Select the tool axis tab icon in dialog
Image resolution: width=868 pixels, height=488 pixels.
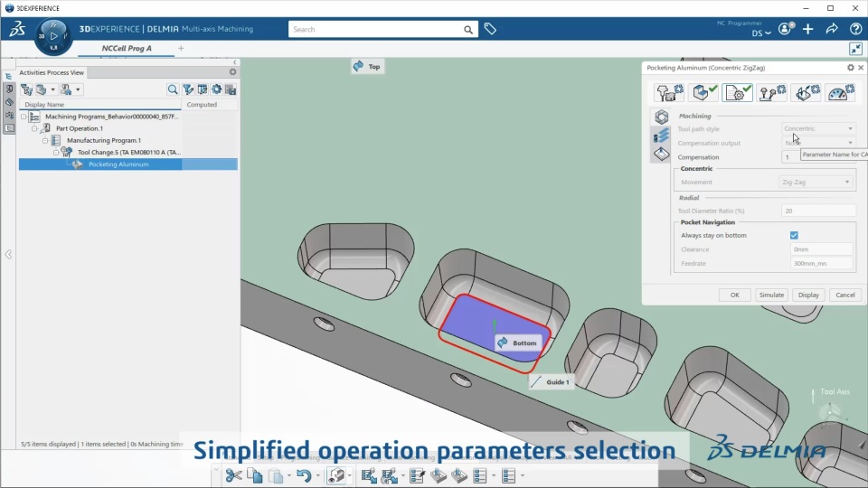coord(807,92)
